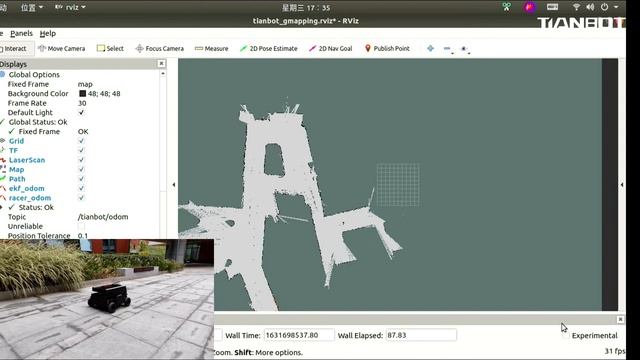Screen dimensions: 640x360
Task: Choose the Select tool
Action: tap(110, 49)
